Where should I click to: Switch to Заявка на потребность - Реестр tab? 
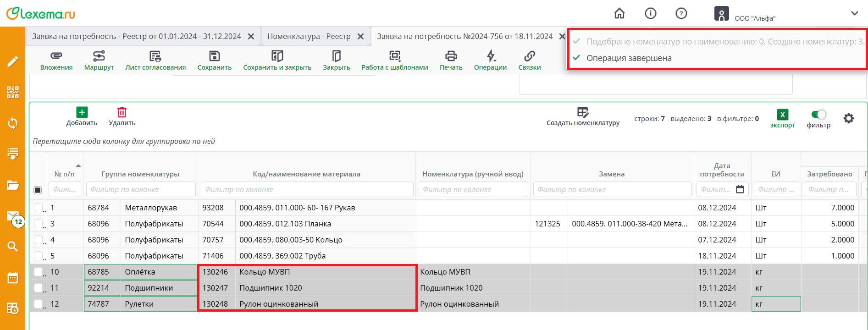tap(136, 36)
